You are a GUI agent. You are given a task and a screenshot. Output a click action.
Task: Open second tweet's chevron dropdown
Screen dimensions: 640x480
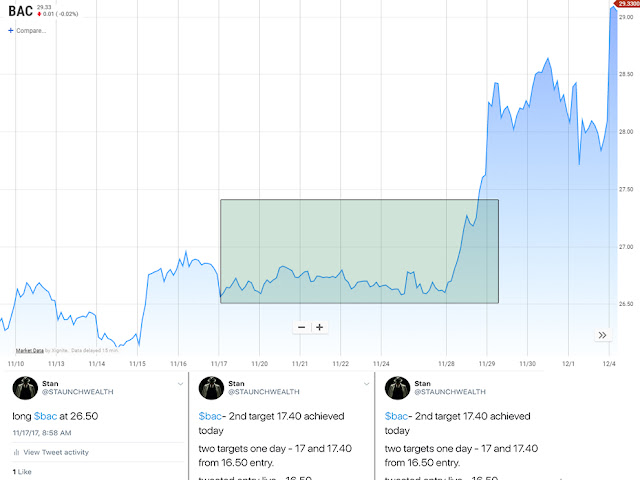[x=366, y=384]
